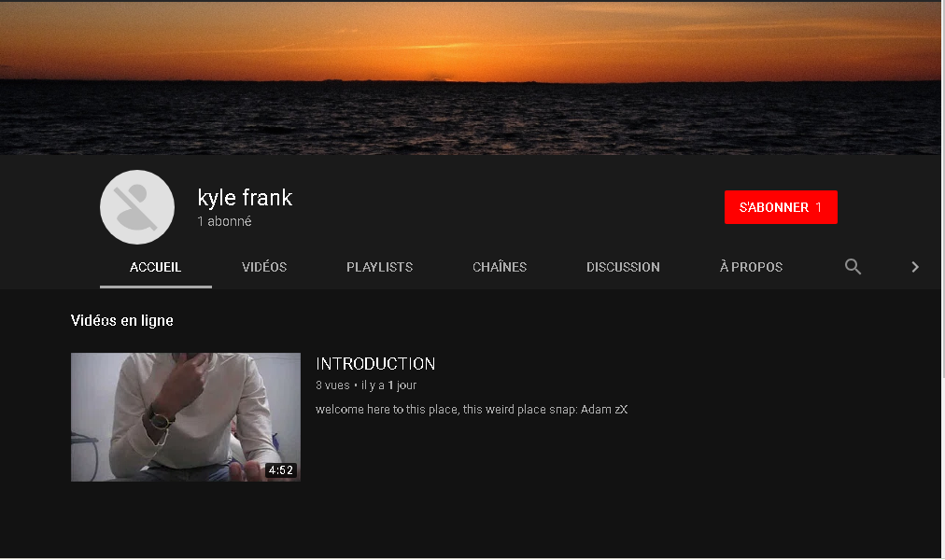Click the sunset channel banner image

(470, 78)
